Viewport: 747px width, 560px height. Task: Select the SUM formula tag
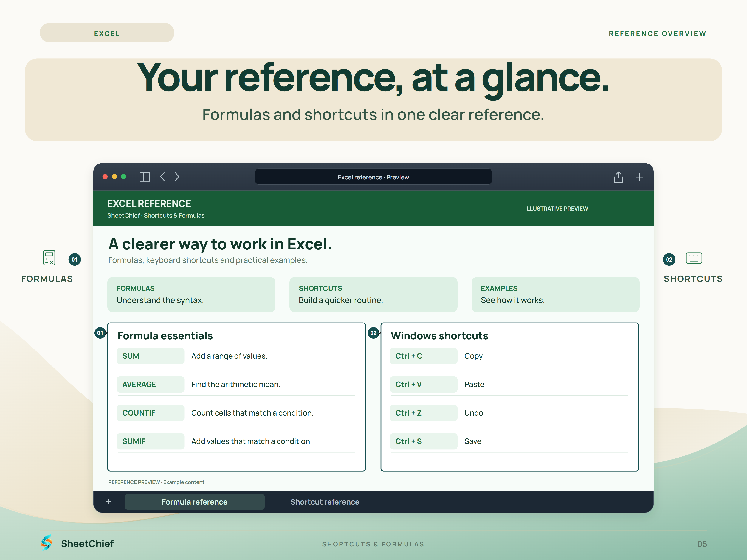[151, 356]
